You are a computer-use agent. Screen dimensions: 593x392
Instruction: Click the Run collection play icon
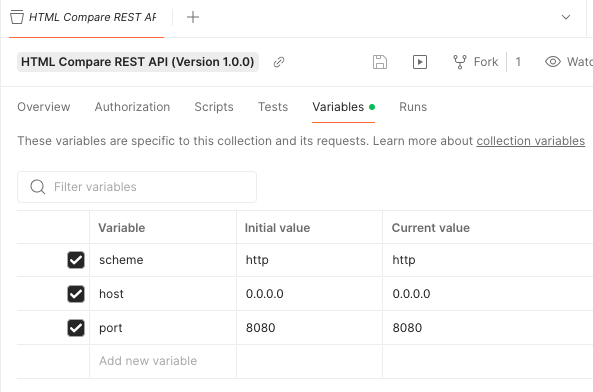[420, 62]
